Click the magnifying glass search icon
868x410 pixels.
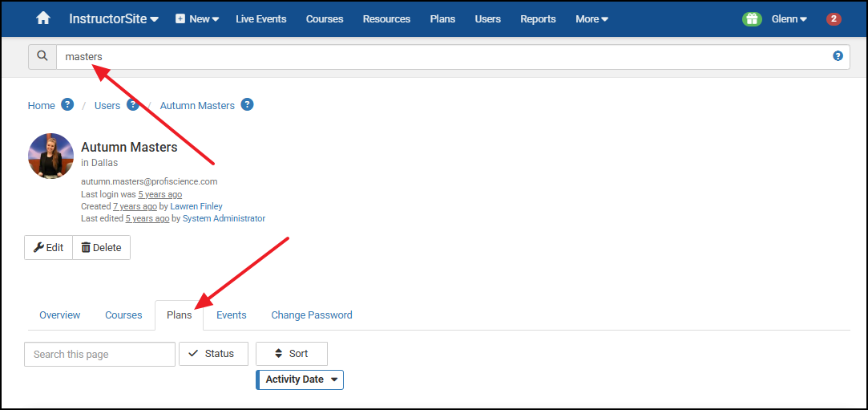(42, 56)
